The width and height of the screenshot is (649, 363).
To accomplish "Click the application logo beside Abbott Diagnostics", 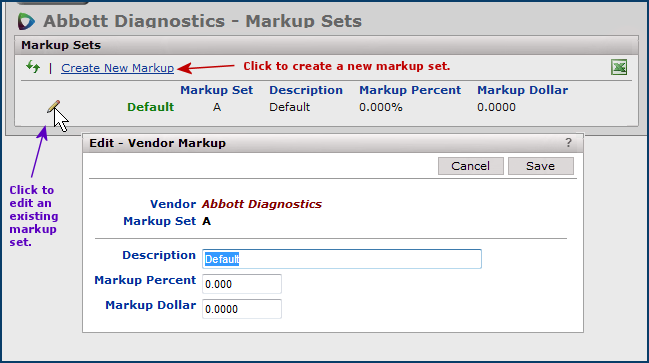I will (x=26, y=21).
